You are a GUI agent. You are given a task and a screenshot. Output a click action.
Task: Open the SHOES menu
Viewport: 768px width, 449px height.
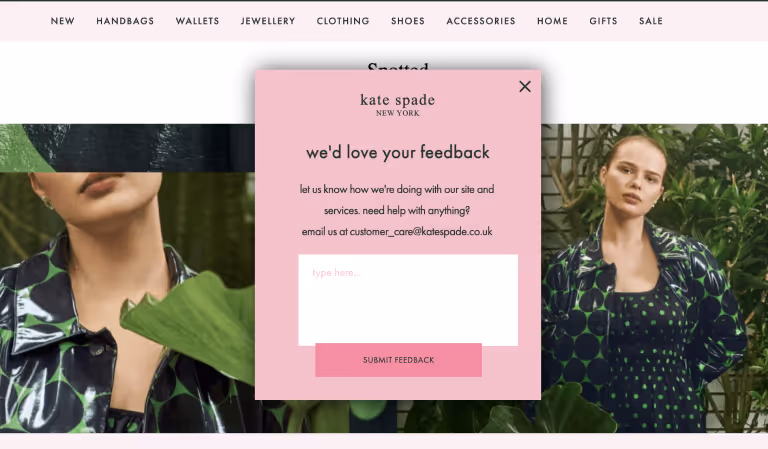click(408, 21)
